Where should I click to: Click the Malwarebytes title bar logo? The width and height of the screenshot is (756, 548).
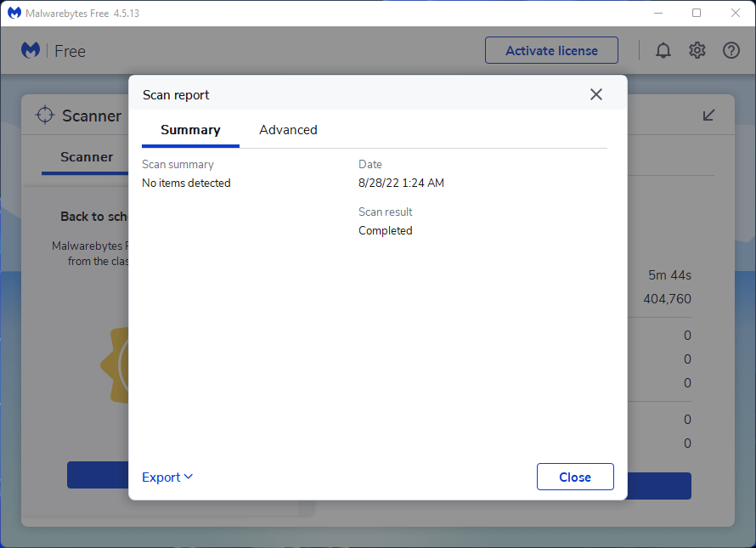(14, 13)
